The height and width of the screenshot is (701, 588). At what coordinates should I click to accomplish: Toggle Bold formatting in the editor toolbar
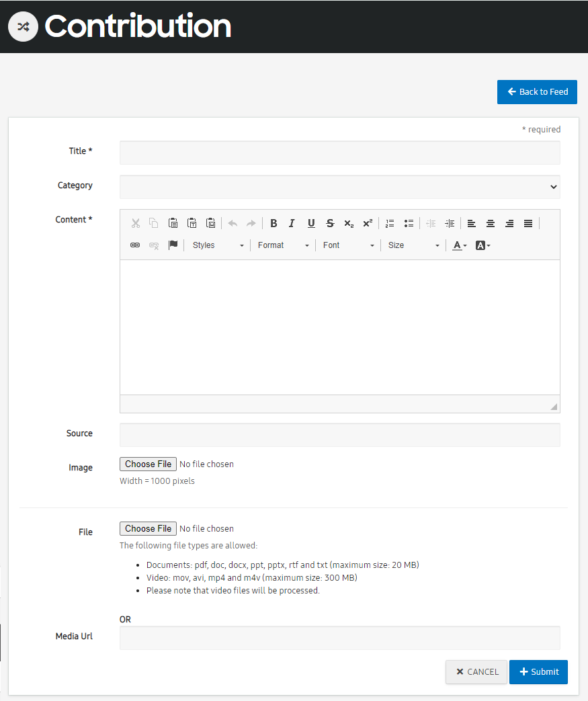point(274,223)
